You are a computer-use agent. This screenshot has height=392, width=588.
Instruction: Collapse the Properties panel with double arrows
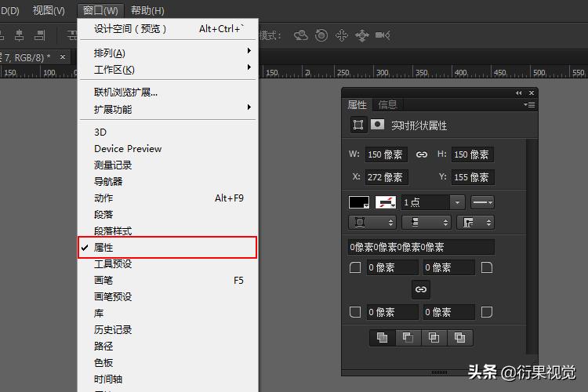pos(519,93)
